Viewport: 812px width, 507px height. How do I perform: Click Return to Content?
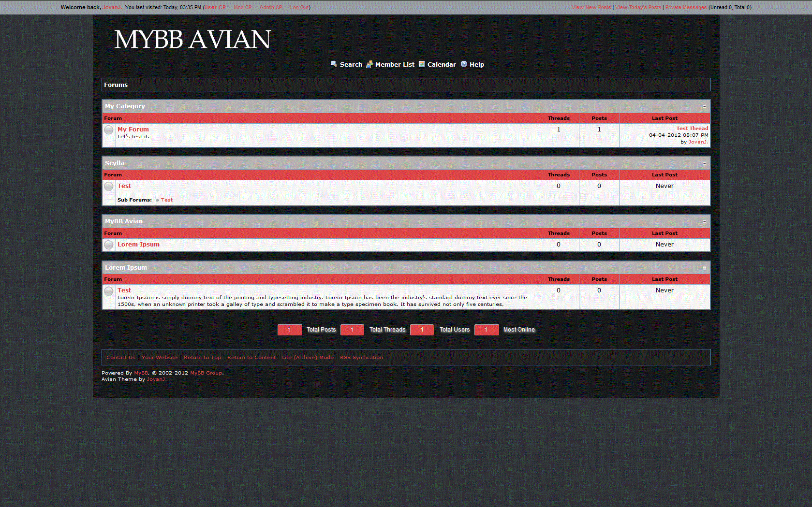click(x=251, y=358)
